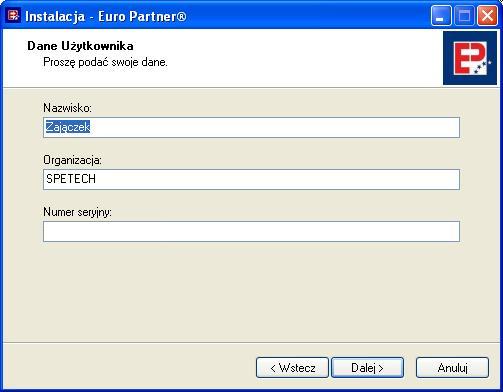The width and height of the screenshot is (503, 392).
Task: Go back with the Wstecz button
Action: (x=292, y=368)
